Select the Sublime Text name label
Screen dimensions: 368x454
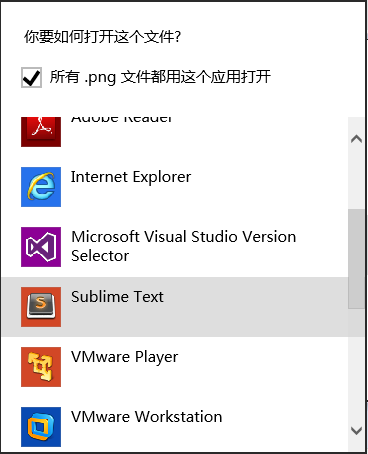coord(117,297)
